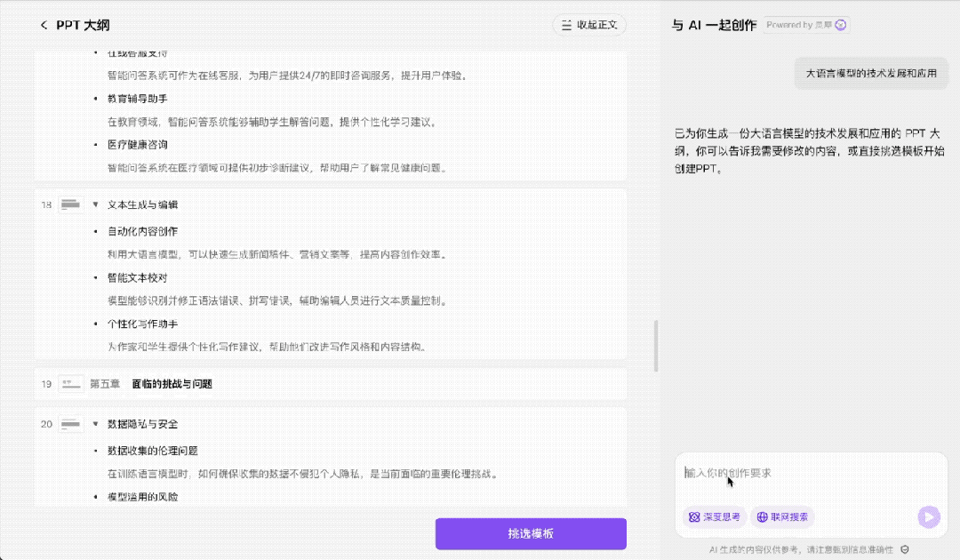Collapse the 文本生成与编辑 section
Screen dimensions: 960x560
pyautogui.click(x=95, y=204)
